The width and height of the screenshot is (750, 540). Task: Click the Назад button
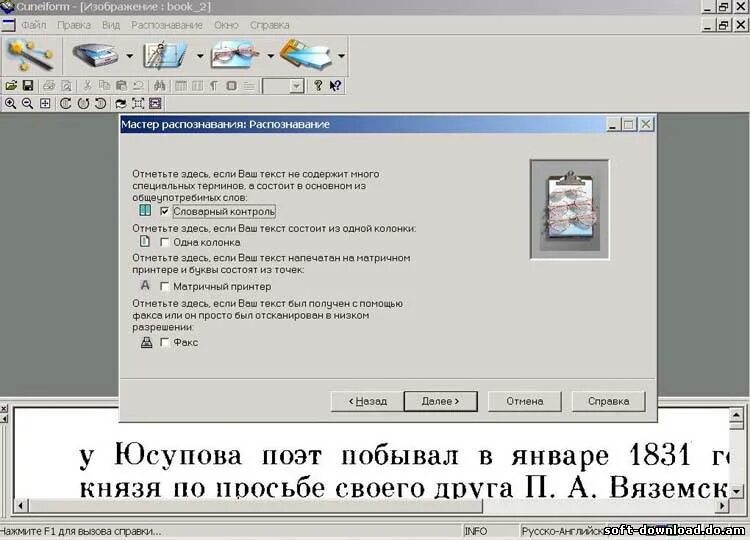click(x=367, y=401)
